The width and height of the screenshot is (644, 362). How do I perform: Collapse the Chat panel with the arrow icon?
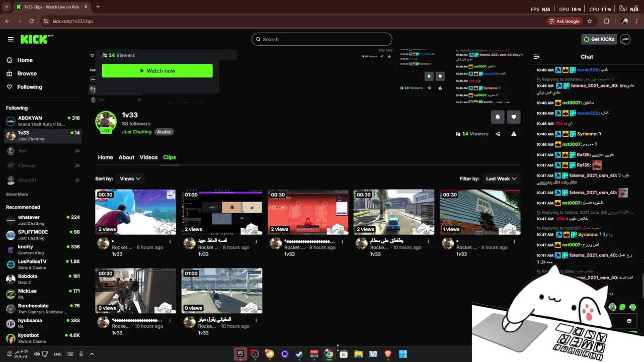(536, 57)
